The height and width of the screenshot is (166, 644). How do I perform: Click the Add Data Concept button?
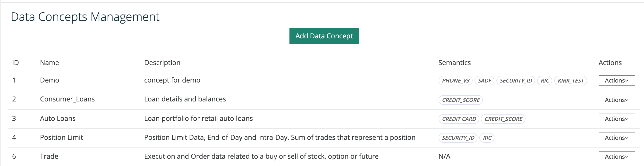click(x=324, y=36)
